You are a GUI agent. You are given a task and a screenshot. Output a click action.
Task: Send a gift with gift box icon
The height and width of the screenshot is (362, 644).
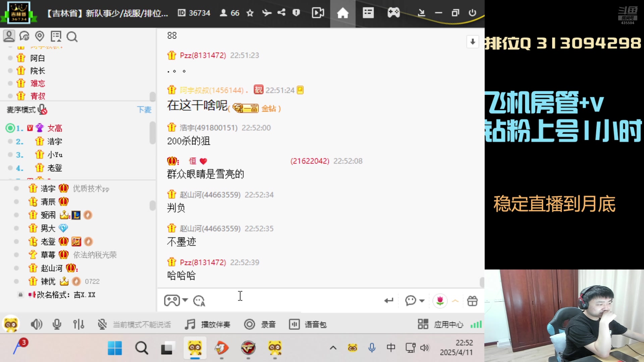472,301
